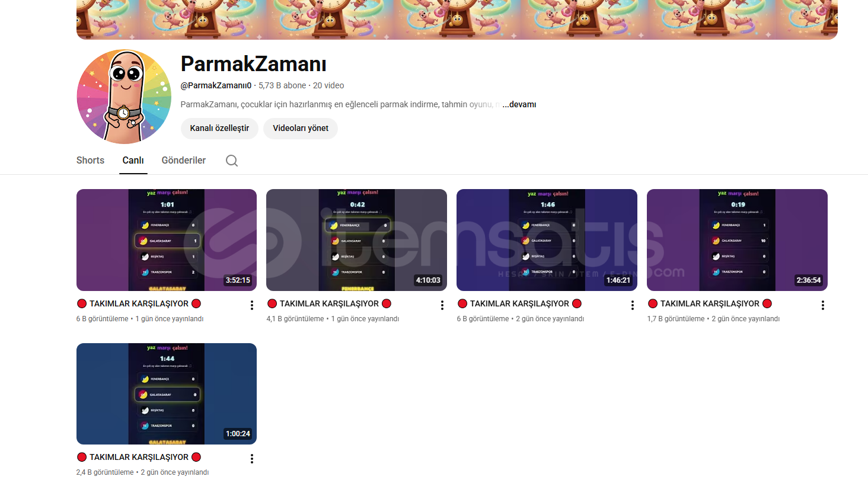This screenshot has width=868, height=486.
Task: Open options menu for the 2:36:54 video
Action: pos(823,305)
